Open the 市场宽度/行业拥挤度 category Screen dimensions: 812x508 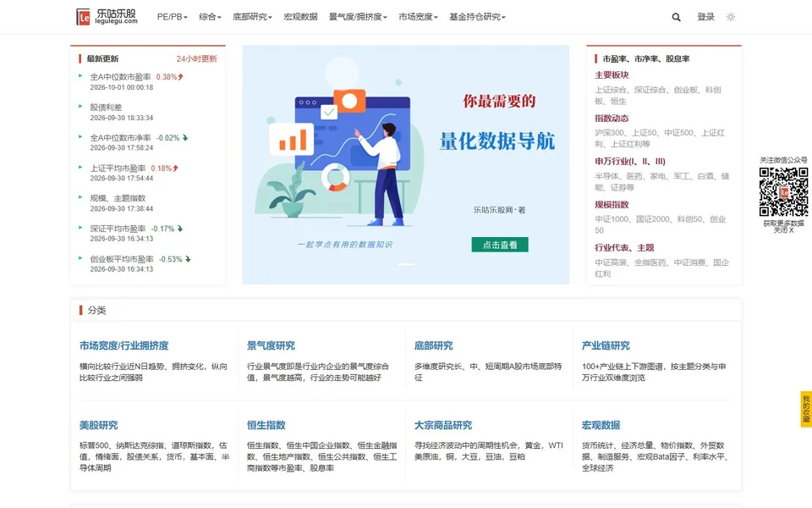pyautogui.click(x=123, y=345)
